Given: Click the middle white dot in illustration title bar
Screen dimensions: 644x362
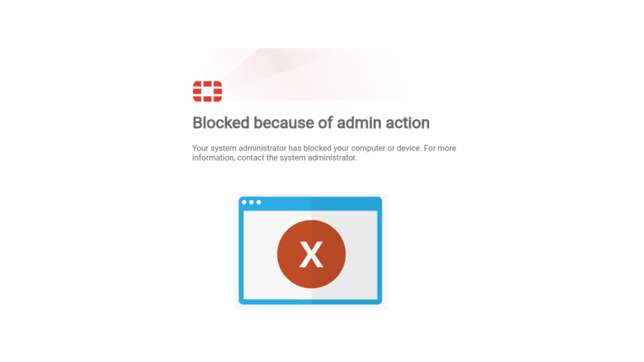Looking at the screenshot, I should click(251, 203).
